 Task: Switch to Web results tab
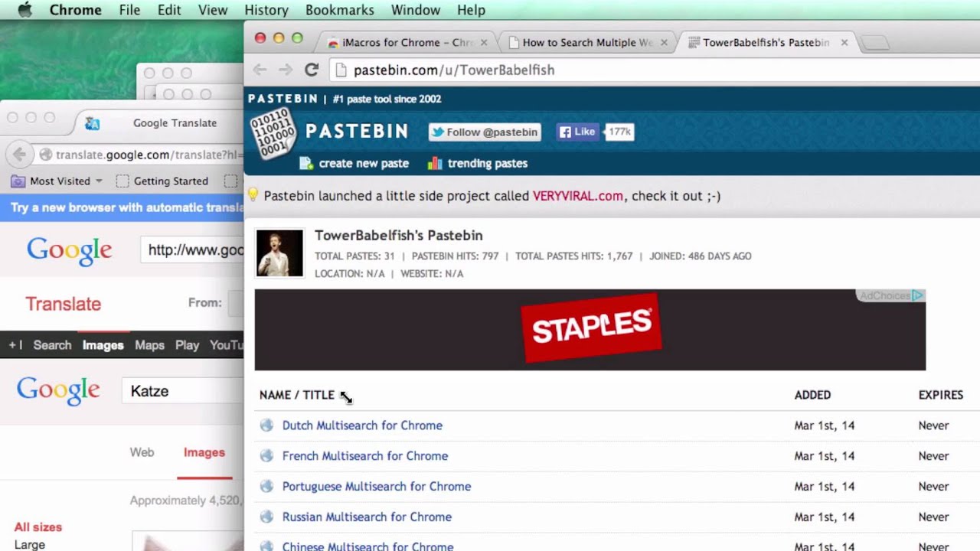pos(142,452)
